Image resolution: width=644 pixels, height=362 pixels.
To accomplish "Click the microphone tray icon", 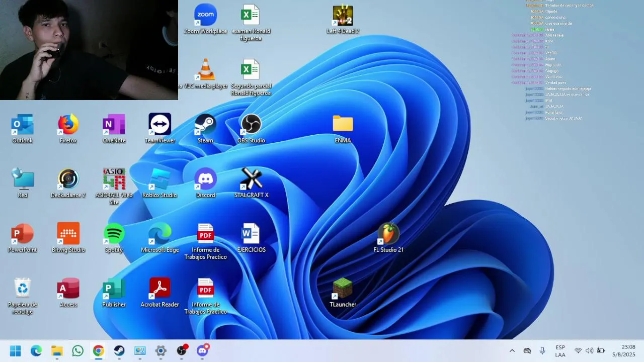I will pos(542,351).
